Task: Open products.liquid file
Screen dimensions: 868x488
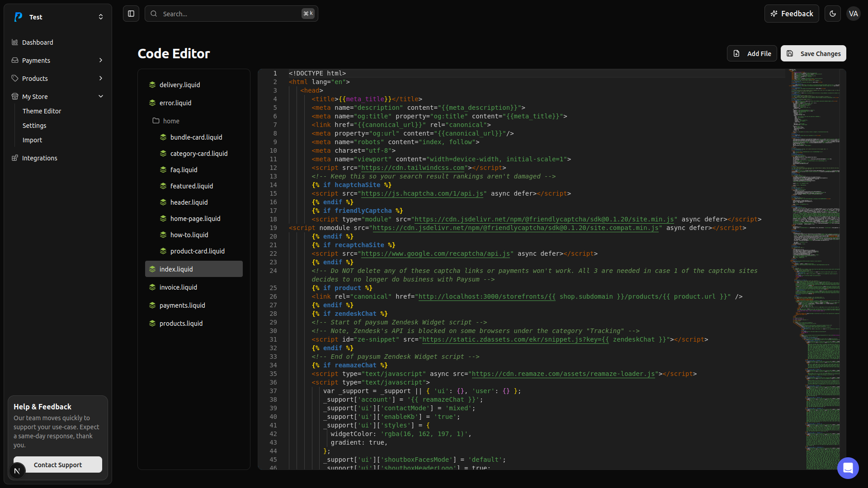Action: point(194,323)
